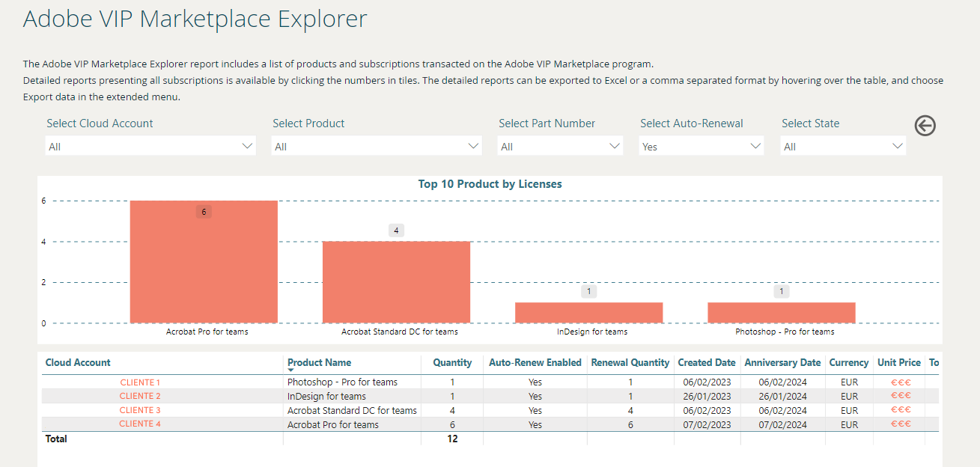Viewport: 980px width, 467px height.
Task: Click the 'Acrobat Pro for teams' table cell
Action: point(333,424)
